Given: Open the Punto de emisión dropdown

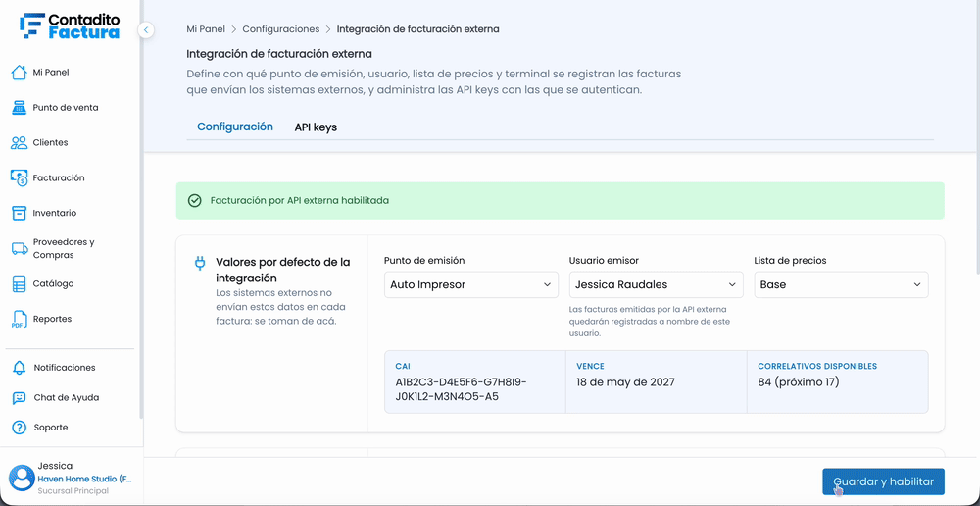Looking at the screenshot, I should (x=471, y=284).
